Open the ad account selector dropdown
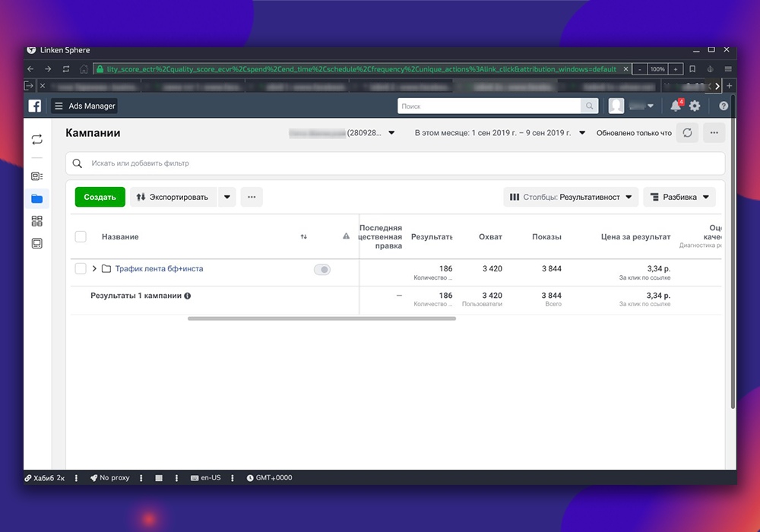The height and width of the screenshot is (532, 760). coord(391,133)
